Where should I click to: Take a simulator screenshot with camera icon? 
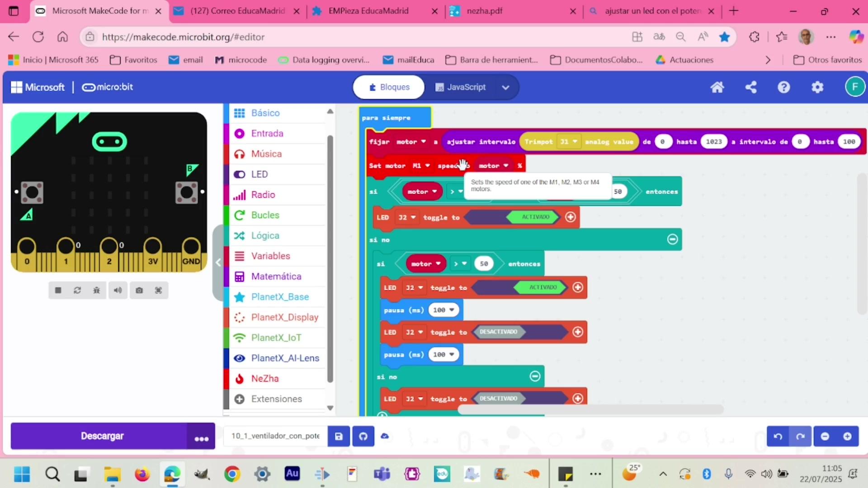[139, 291]
